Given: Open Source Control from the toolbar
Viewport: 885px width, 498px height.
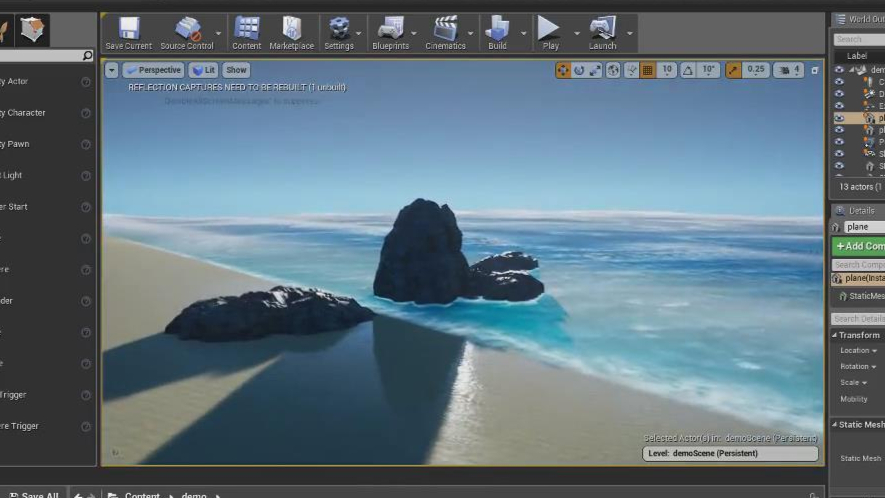Looking at the screenshot, I should [x=187, y=33].
